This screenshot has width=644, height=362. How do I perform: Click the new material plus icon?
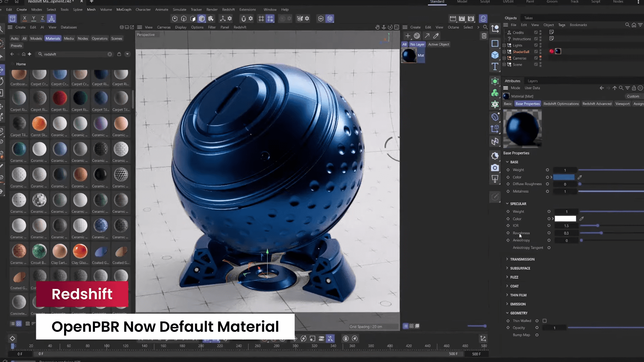408,36
